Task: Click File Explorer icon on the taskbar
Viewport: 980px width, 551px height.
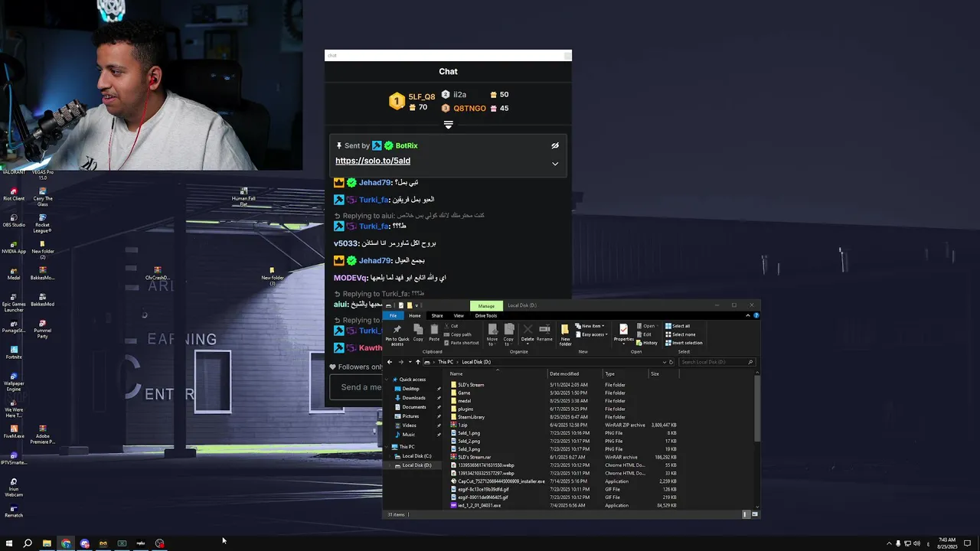Action: click(x=47, y=543)
